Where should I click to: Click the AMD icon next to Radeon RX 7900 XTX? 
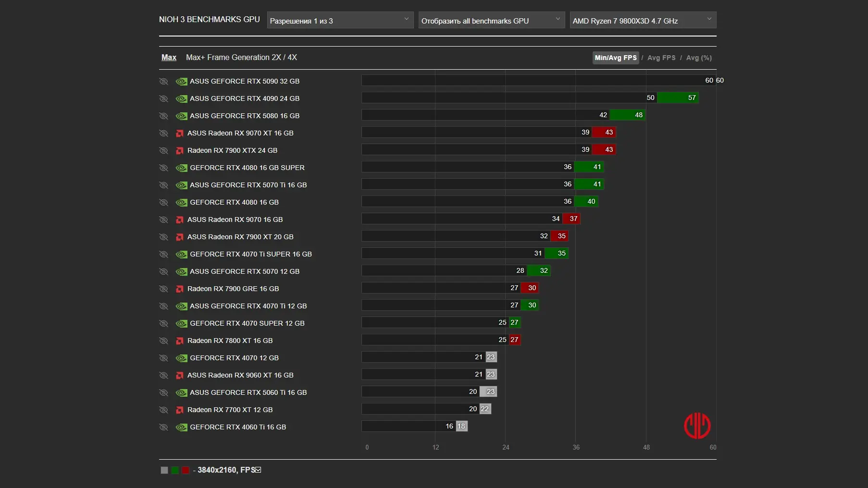[180, 151]
